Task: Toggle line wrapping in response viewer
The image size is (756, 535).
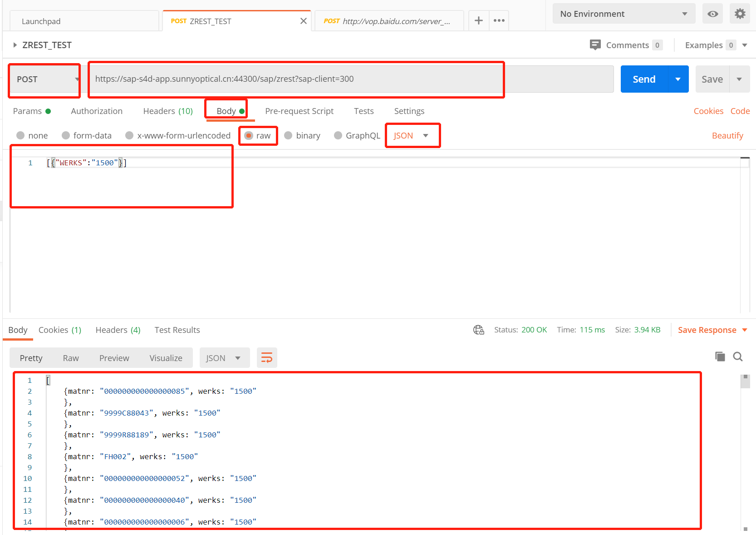Action: click(x=267, y=357)
